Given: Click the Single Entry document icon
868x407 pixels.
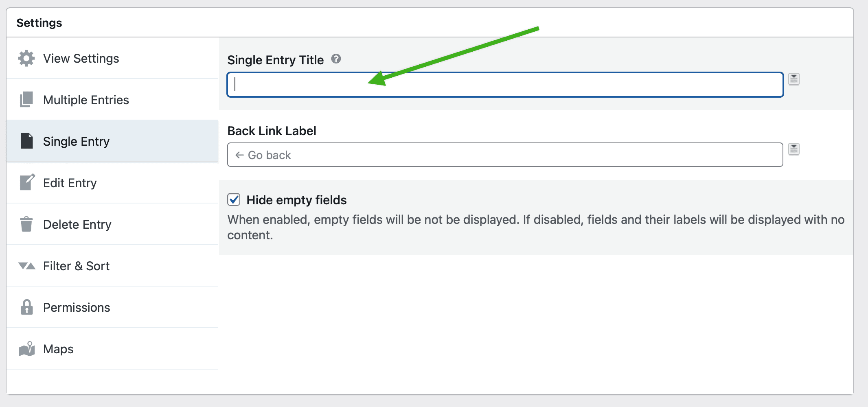Looking at the screenshot, I should 27,141.
